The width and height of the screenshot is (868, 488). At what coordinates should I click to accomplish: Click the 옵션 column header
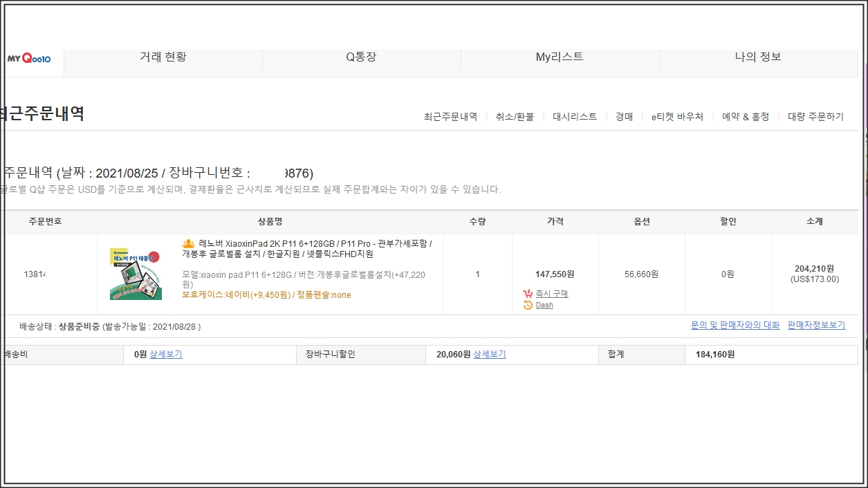click(x=642, y=221)
